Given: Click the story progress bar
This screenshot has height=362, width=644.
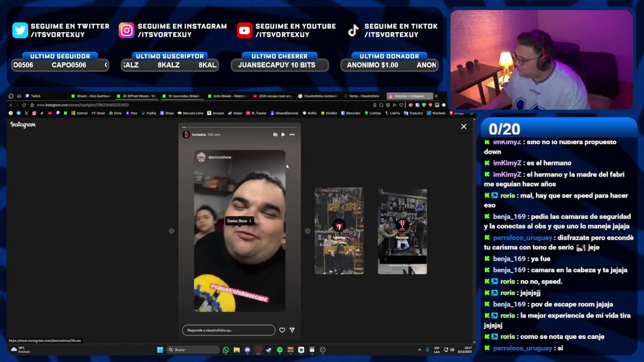Looking at the screenshot, I should pos(239,128).
